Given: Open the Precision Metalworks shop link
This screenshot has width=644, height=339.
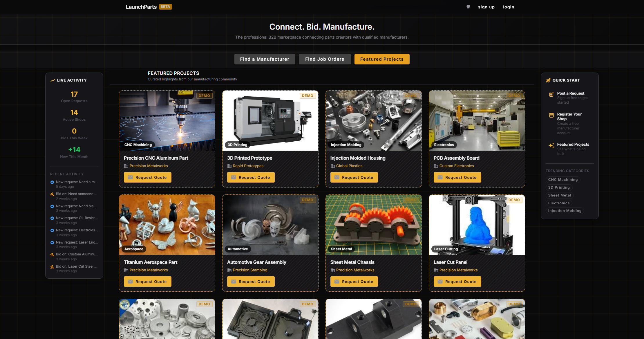Looking at the screenshot, I should pyautogui.click(x=149, y=166).
